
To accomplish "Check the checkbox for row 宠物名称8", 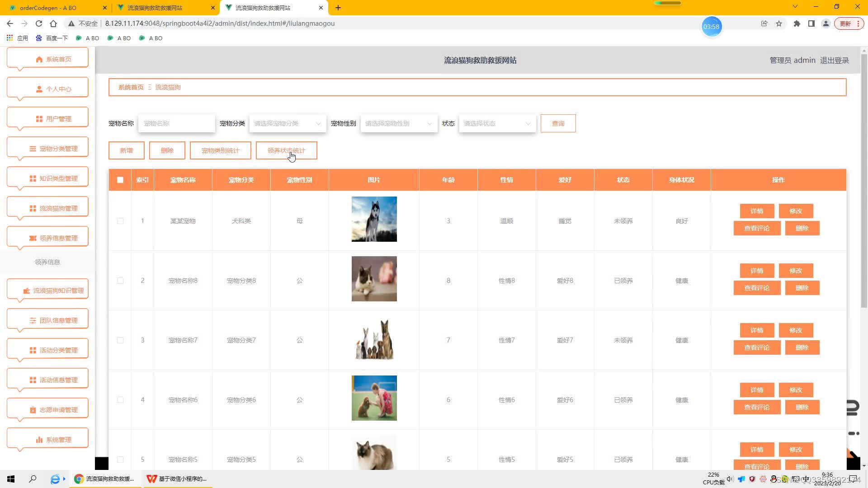I will (120, 281).
